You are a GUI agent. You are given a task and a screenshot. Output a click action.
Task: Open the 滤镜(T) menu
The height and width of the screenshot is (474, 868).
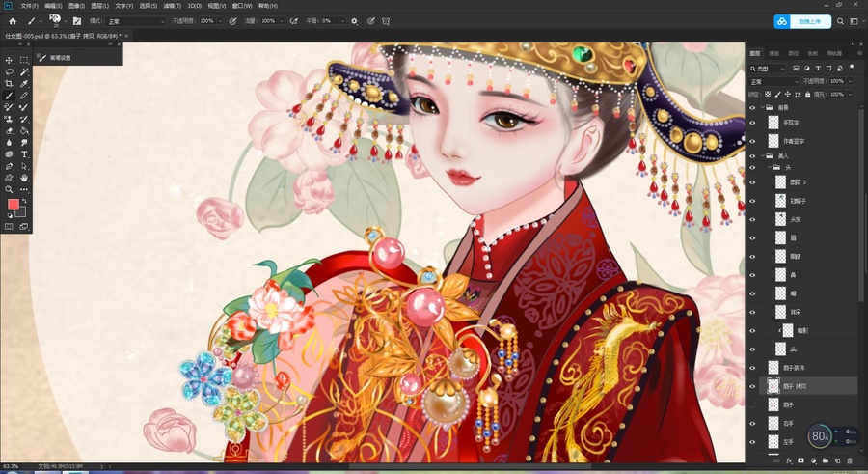173,6
